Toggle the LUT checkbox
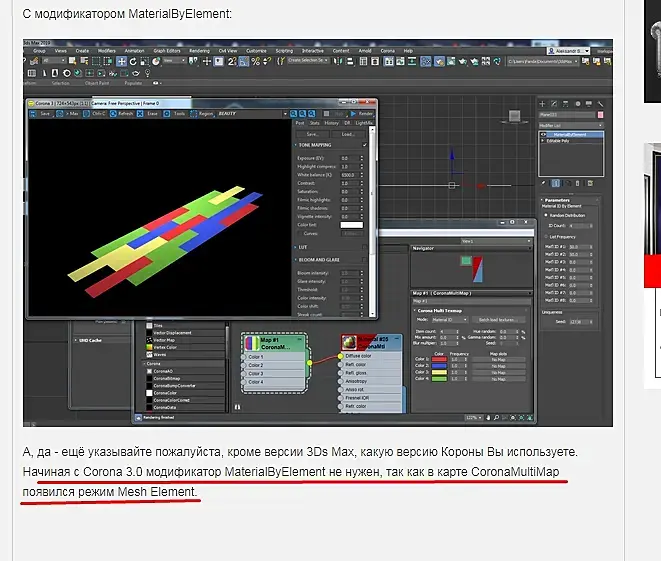Image resolution: width=661 pixels, height=561 pixels. 365,247
